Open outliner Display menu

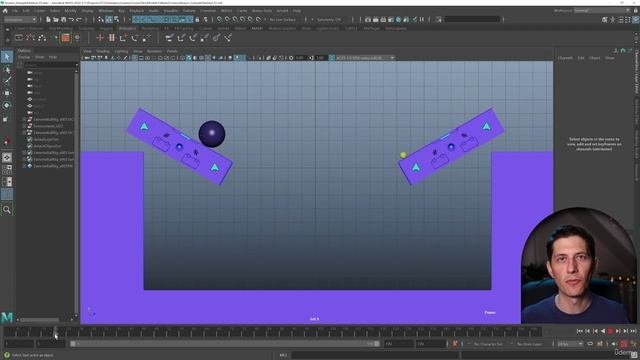coord(24,57)
